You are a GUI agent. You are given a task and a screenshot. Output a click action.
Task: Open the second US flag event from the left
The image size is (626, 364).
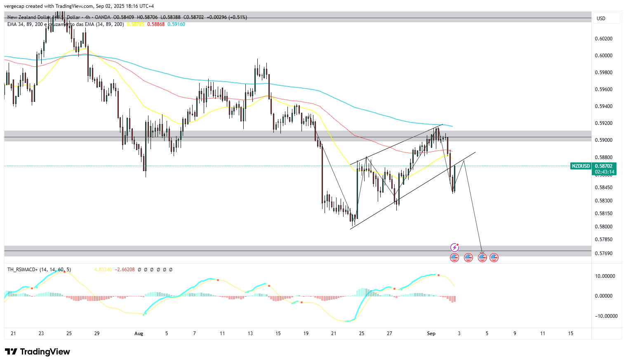[468, 258]
